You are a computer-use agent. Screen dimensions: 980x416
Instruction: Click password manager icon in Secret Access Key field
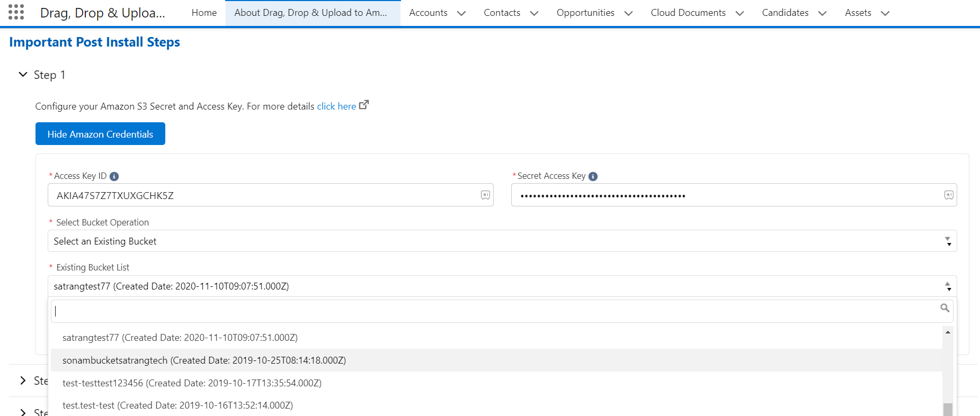point(949,195)
